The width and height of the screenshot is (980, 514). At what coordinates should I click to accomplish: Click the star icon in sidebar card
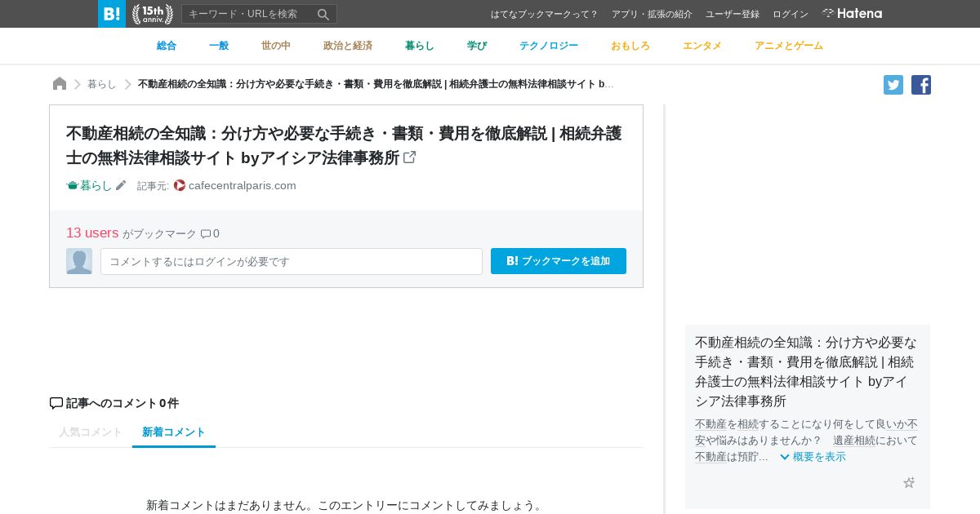point(909,482)
